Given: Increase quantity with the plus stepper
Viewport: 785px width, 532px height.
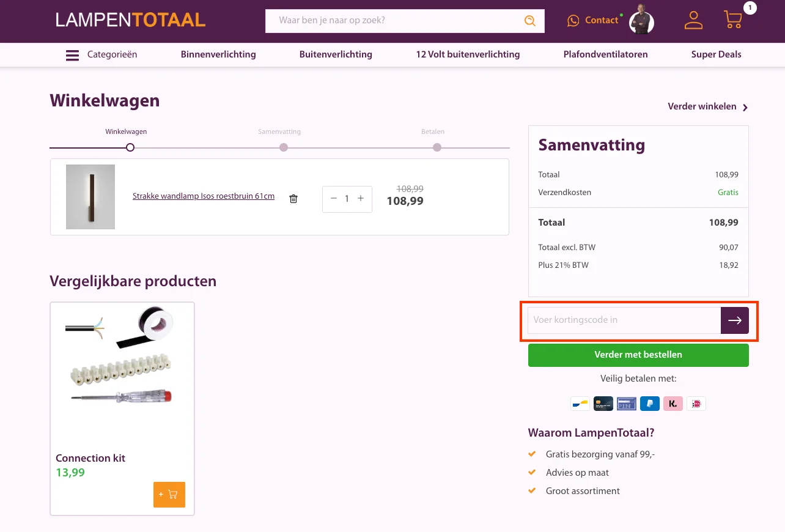Looking at the screenshot, I should tap(361, 199).
